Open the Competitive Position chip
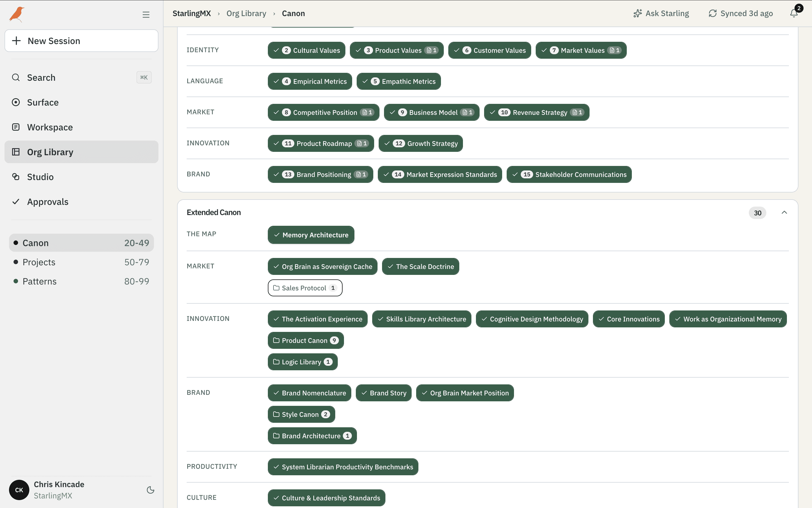This screenshot has height=508, width=812. [323, 113]
